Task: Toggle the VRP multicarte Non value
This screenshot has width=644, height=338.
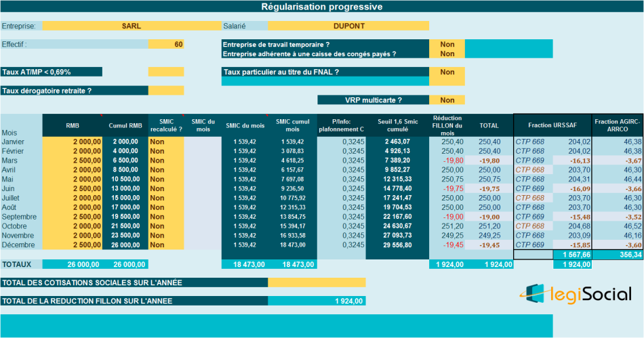Action: tap(447, 100)
